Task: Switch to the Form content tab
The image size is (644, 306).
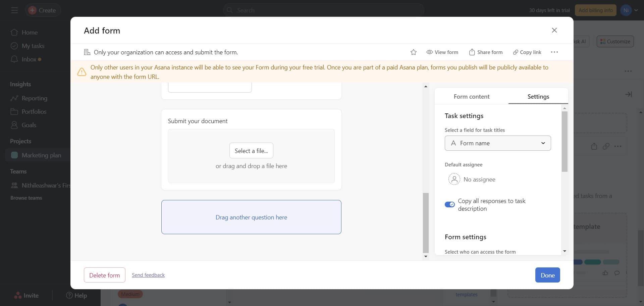Action: click(471, 97)
